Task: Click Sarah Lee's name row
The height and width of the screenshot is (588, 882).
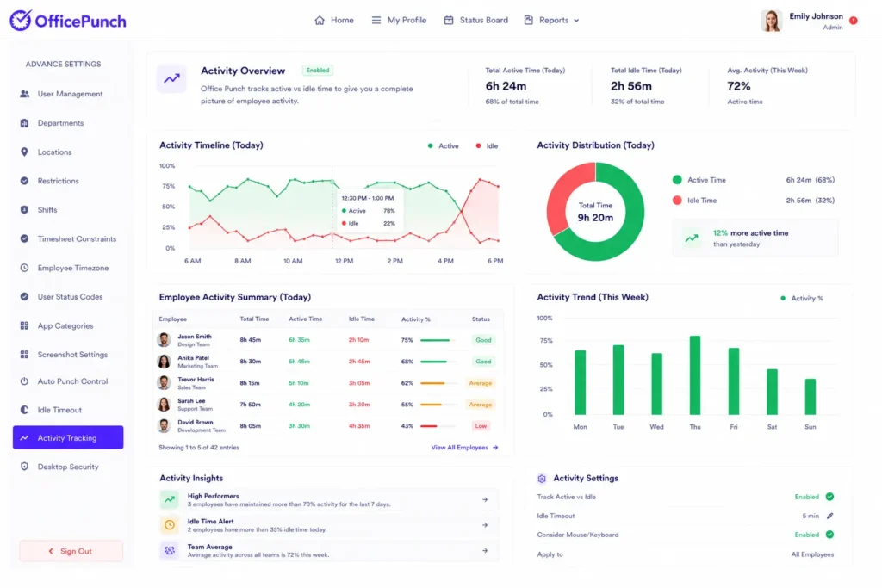Action: coord(192,401)
